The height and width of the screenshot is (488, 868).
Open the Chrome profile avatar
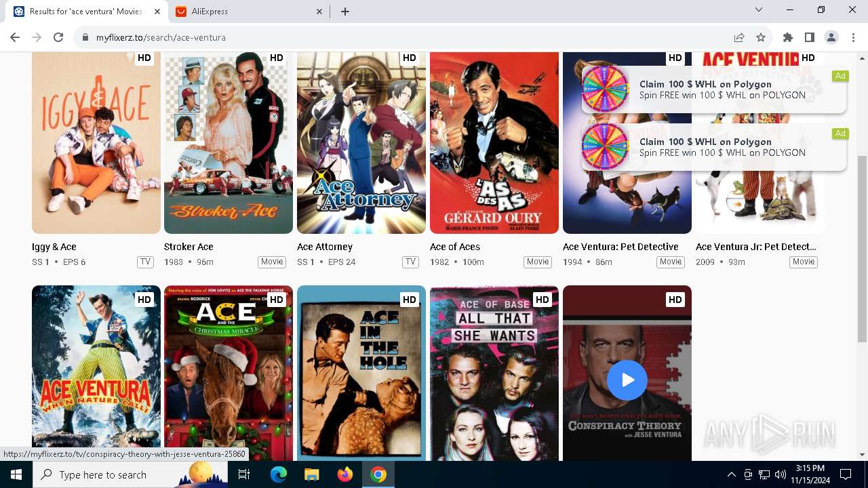831,37
